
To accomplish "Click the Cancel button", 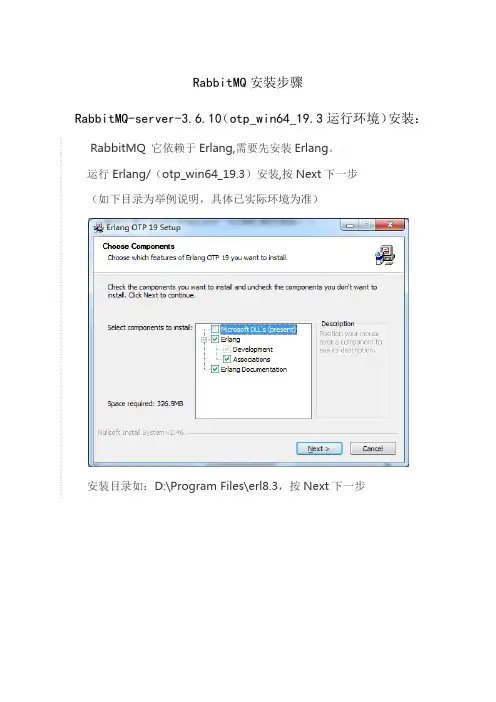I will [x=373, y=448].
